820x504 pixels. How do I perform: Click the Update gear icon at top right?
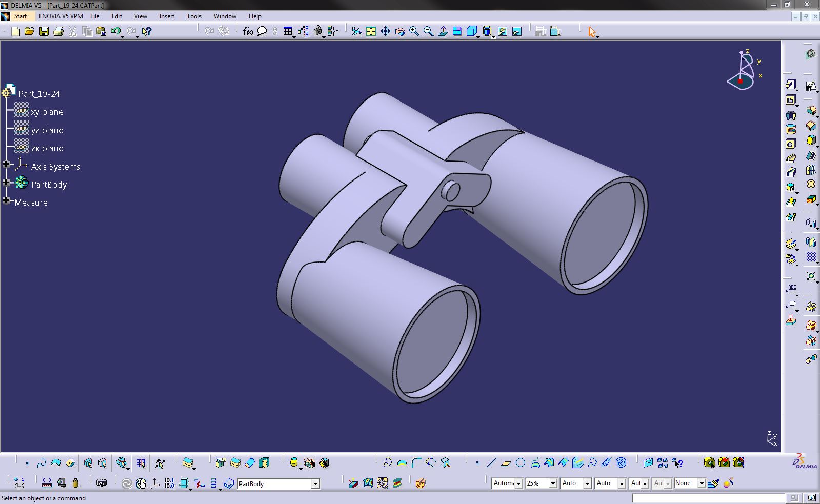pos(811,54)
